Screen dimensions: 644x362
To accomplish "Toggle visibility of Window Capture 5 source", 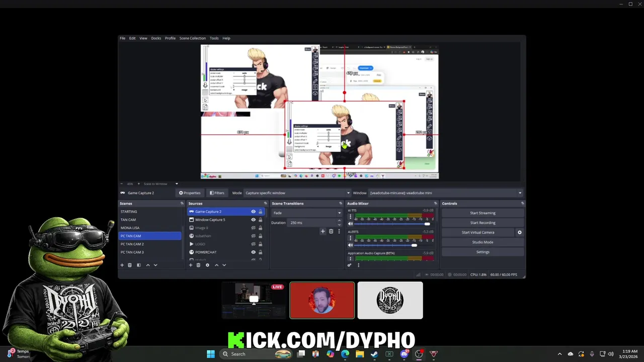I will [254, 220].
